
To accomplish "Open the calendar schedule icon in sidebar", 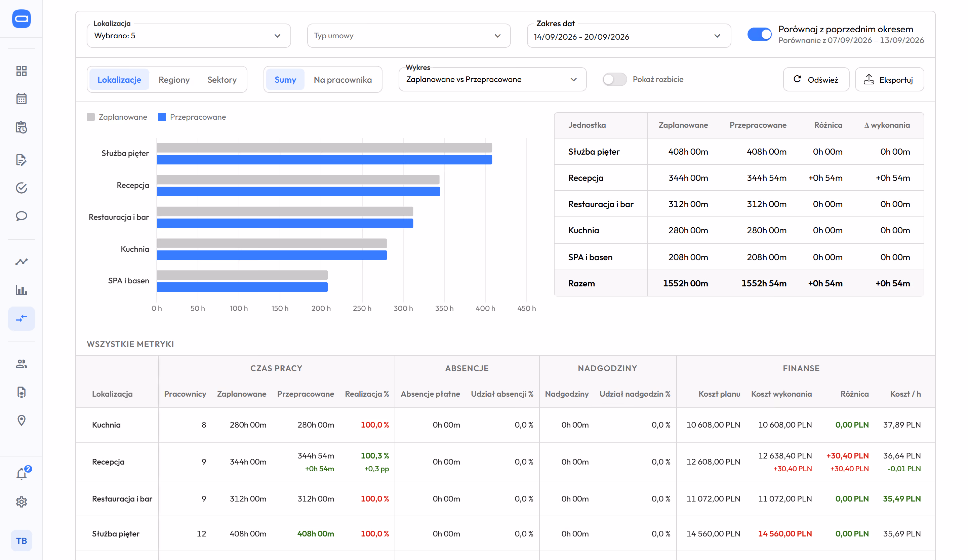I will 22,99.
